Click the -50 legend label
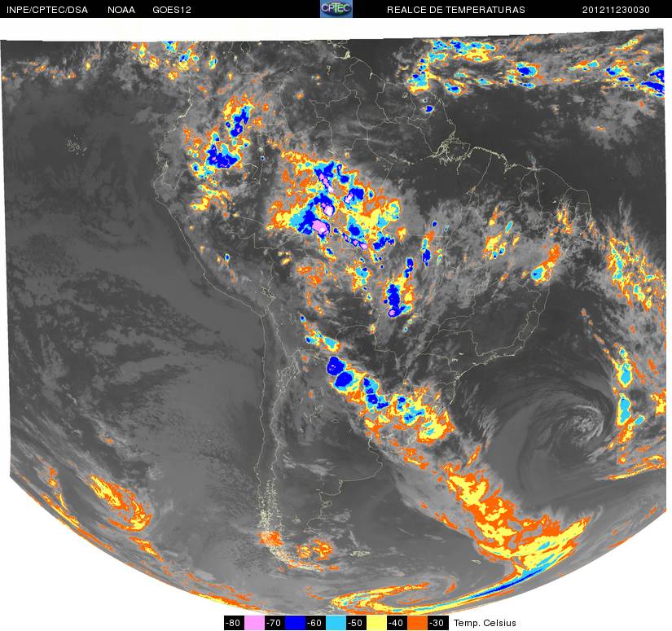Viewport: 672px width, 631px height. pyautogui.click(x=356, y=623)
